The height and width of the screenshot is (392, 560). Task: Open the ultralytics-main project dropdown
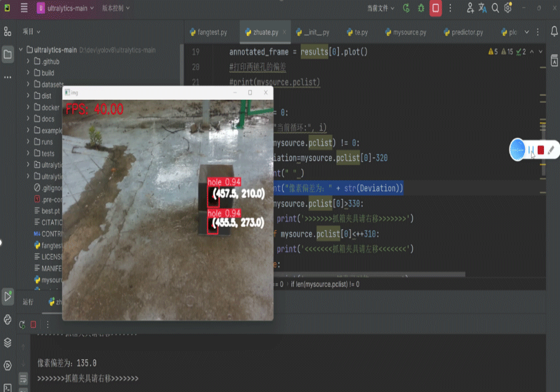[65, 8]
